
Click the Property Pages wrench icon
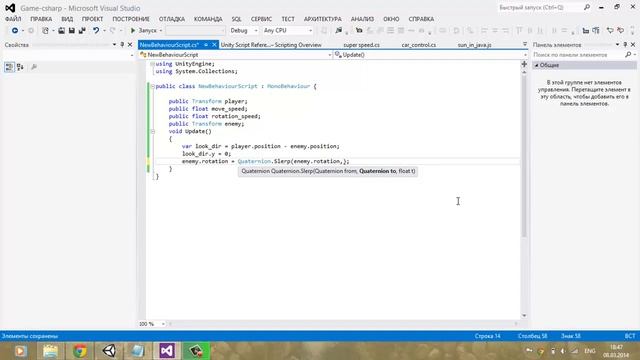coord(34,67)
